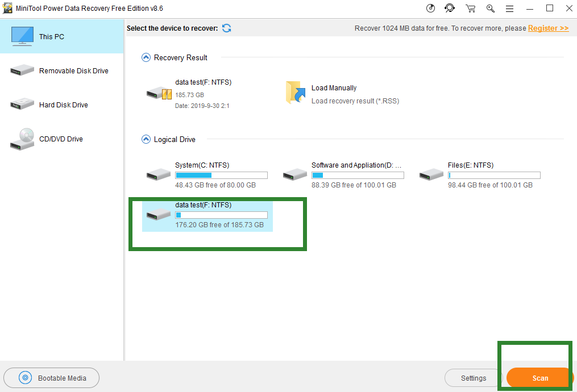
Task: Click the Bootable Media disc icon
Action: (x=25, y=378)
